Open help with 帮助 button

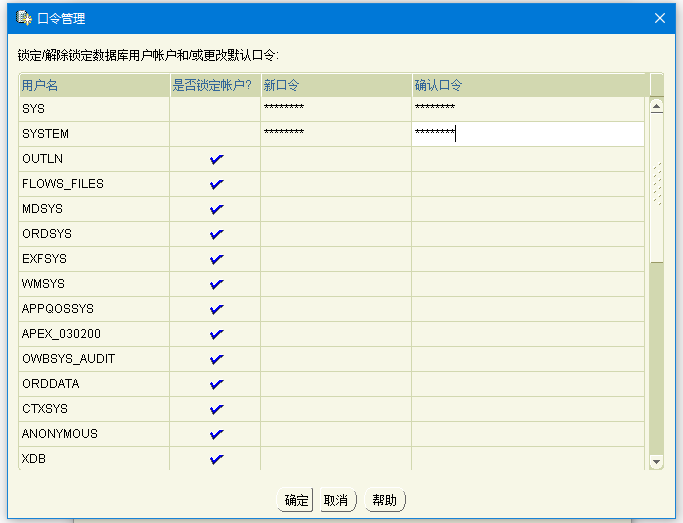(385, 500)
